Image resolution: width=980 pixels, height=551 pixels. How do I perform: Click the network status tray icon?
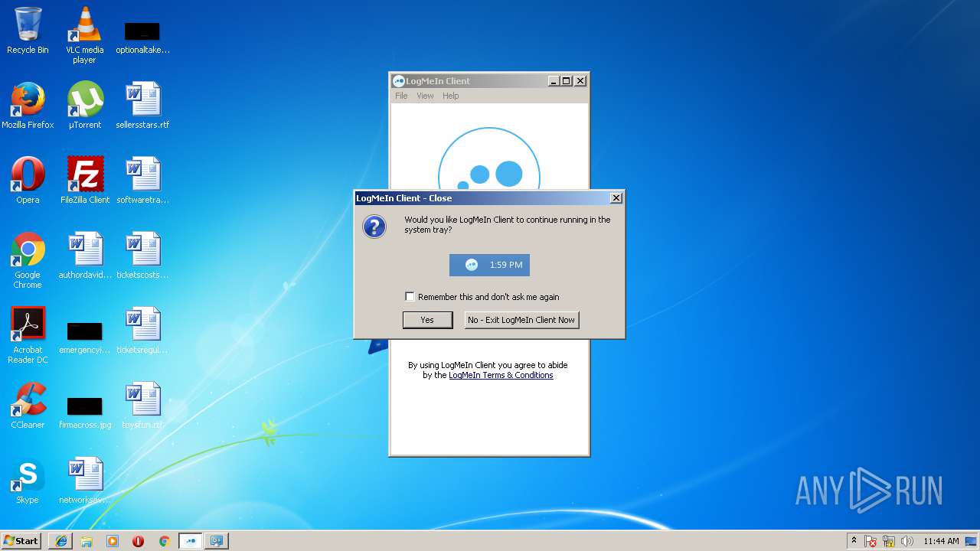tap(890, 541)
